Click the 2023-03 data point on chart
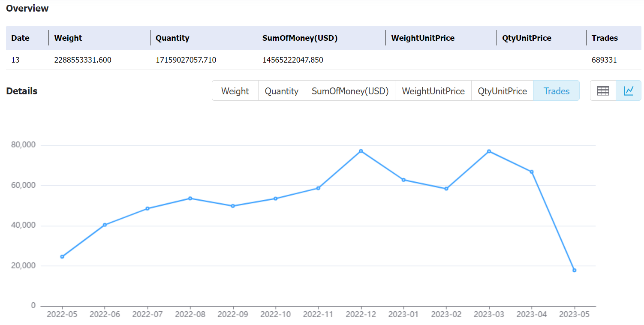This screenshot has height=325, width=644. [x=489, y=151]
